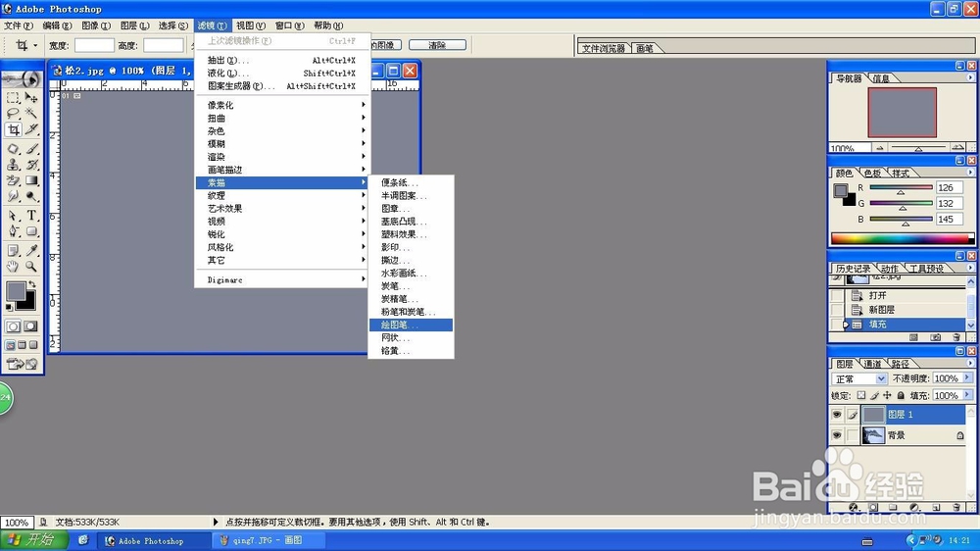Select the Eraser tool
The image size is (980, 551).
coord(13,180)
